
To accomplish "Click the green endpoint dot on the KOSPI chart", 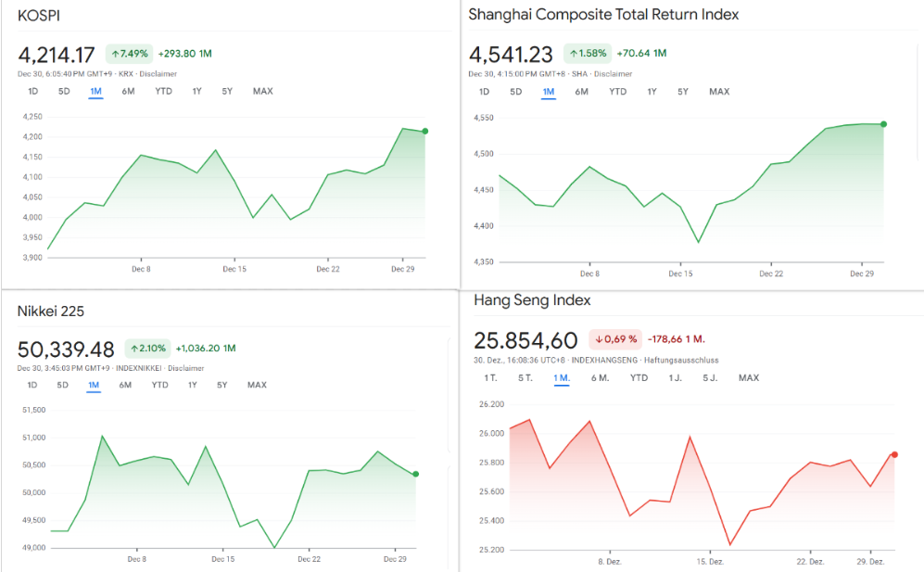I will coord(425,132).
